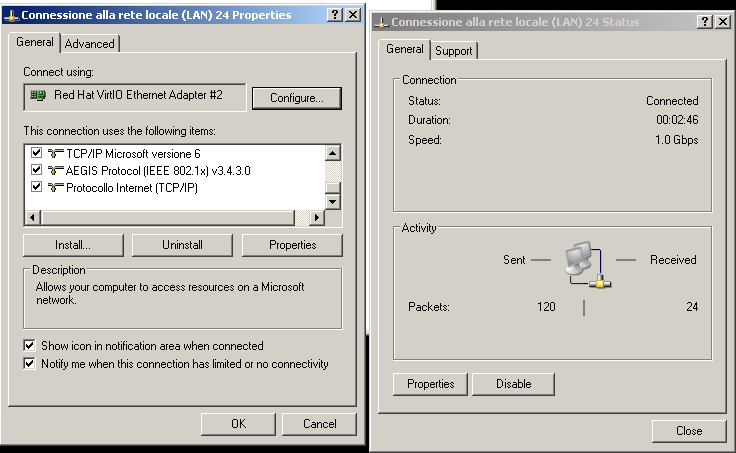
Task: Select the General tab in Properties window
Action: tap(35, 42)
